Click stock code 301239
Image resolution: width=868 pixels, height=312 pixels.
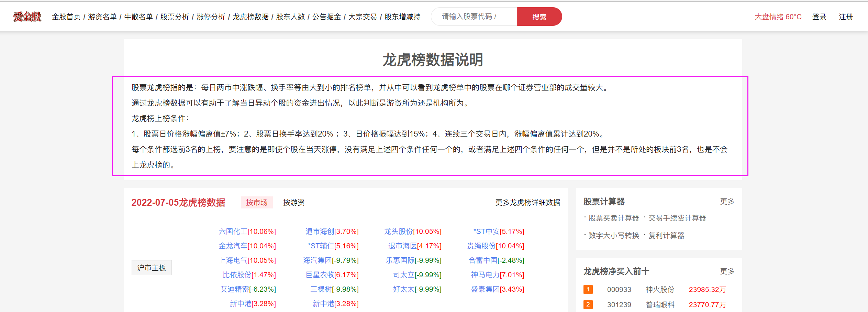click(619, 305)
